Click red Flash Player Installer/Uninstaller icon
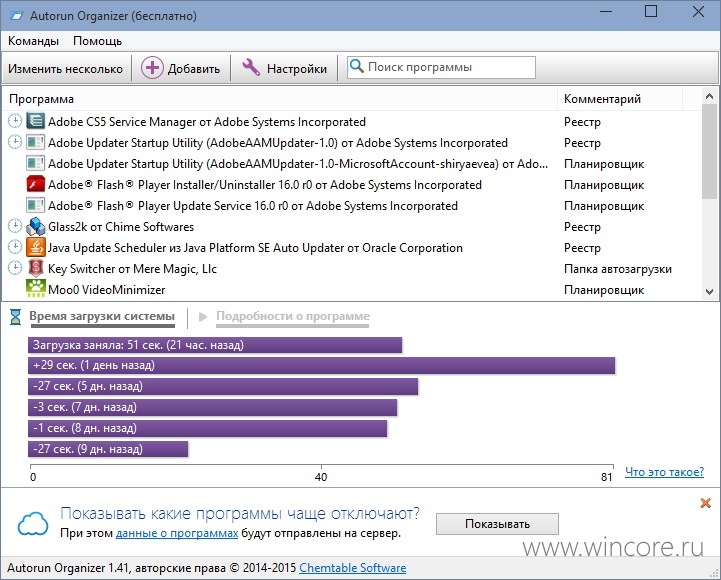Viewport: 721px width, 580px height. 35,184
